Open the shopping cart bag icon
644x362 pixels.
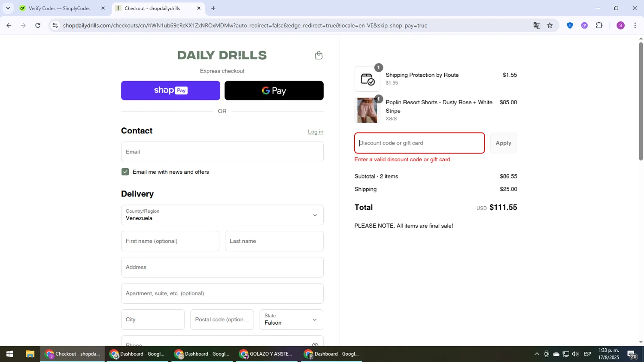[319, 55]
